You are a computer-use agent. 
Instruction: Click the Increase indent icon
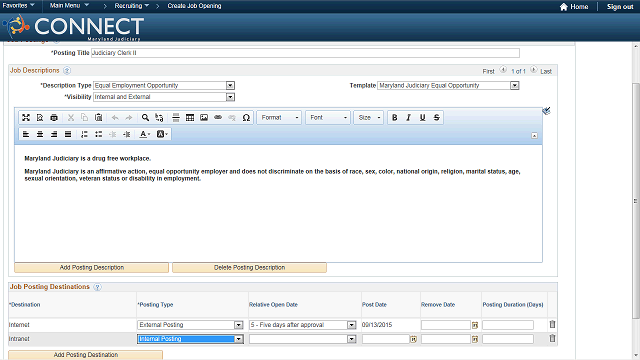(x=127, y=134)
